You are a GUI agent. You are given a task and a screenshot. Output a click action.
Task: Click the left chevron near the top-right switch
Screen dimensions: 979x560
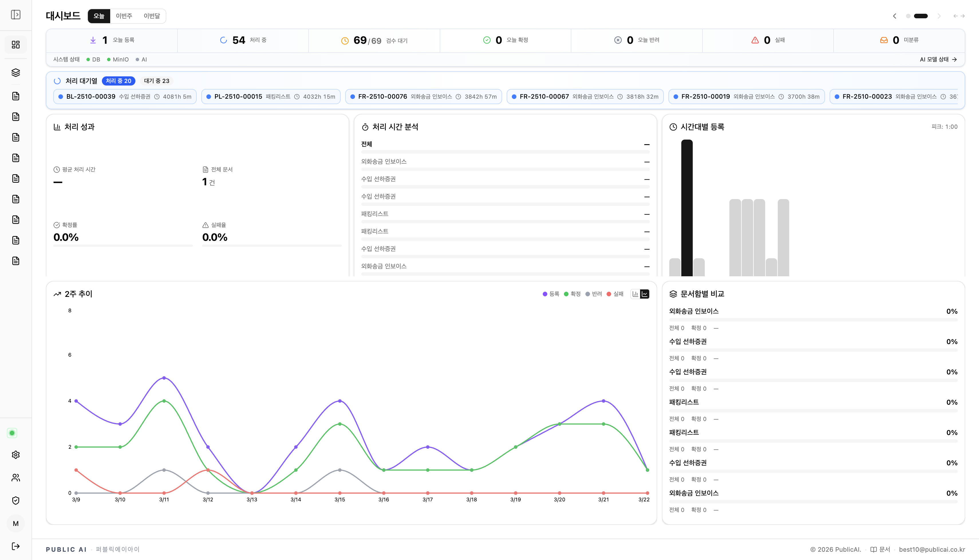pyautogui.click(x=895, y=16)
